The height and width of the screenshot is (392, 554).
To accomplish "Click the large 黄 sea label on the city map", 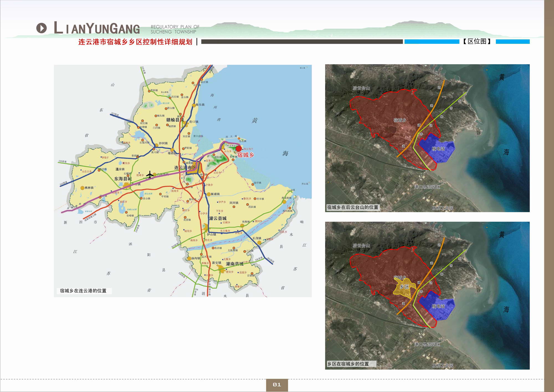I will 255,120.
